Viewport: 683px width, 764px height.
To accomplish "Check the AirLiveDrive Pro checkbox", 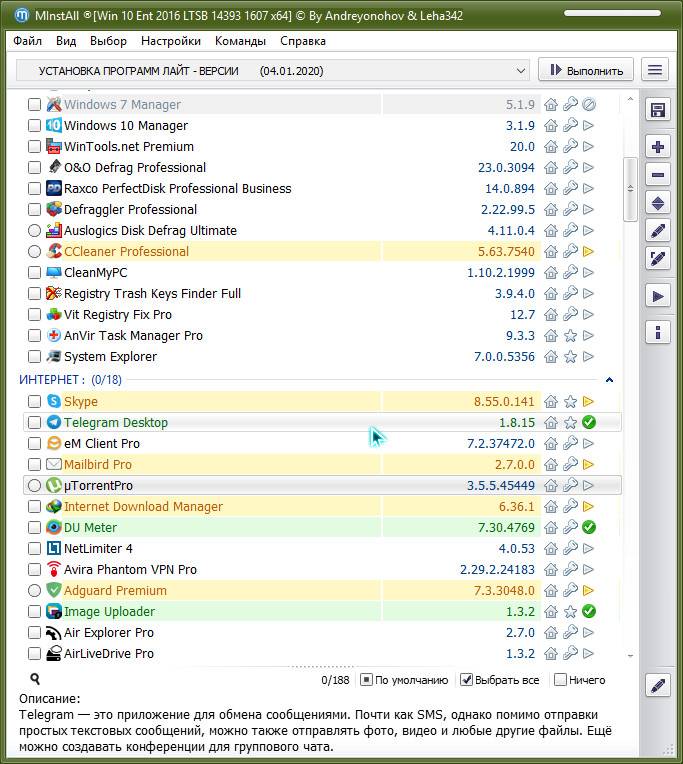I will click(34, 653).
